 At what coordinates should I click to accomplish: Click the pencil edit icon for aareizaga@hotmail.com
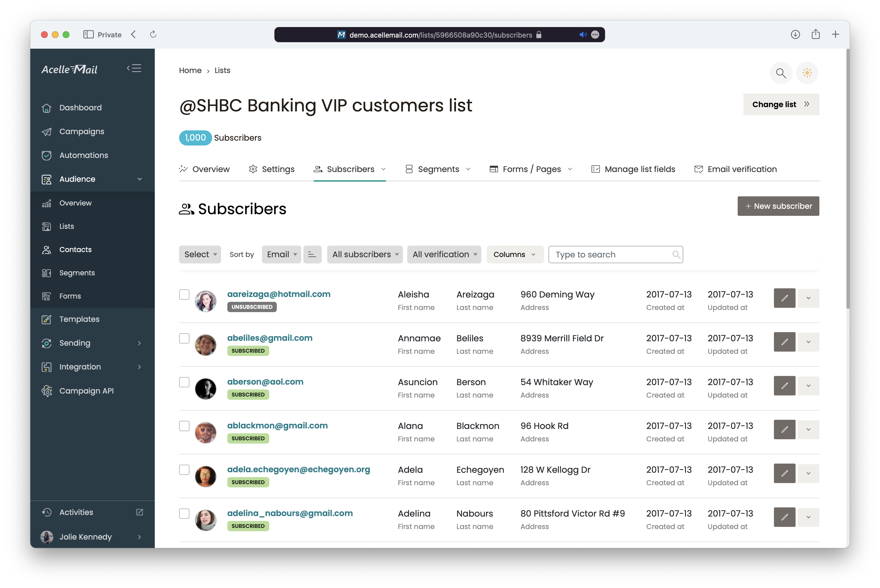tap(784, 298)
